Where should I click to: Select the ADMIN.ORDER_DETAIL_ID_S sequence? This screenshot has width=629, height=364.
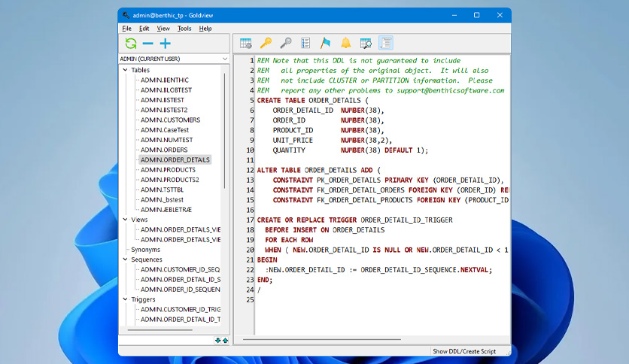[x=181, y=280]
